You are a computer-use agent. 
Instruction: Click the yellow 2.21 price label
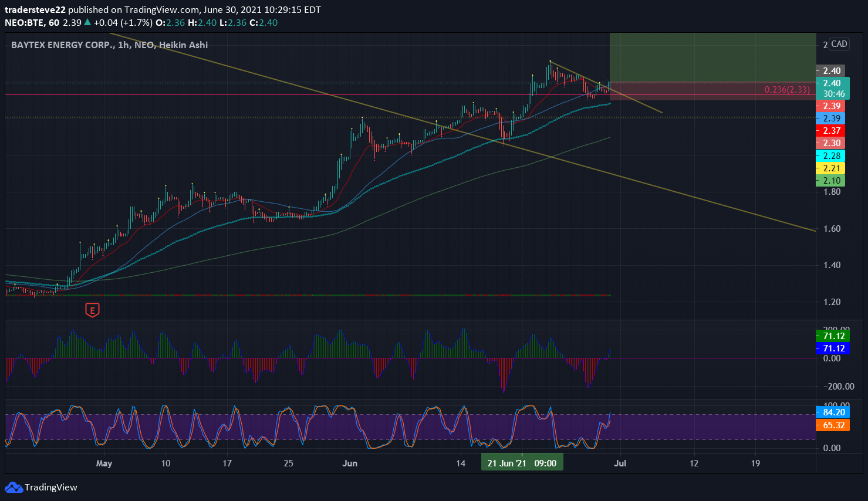click(x=830, y=168)
